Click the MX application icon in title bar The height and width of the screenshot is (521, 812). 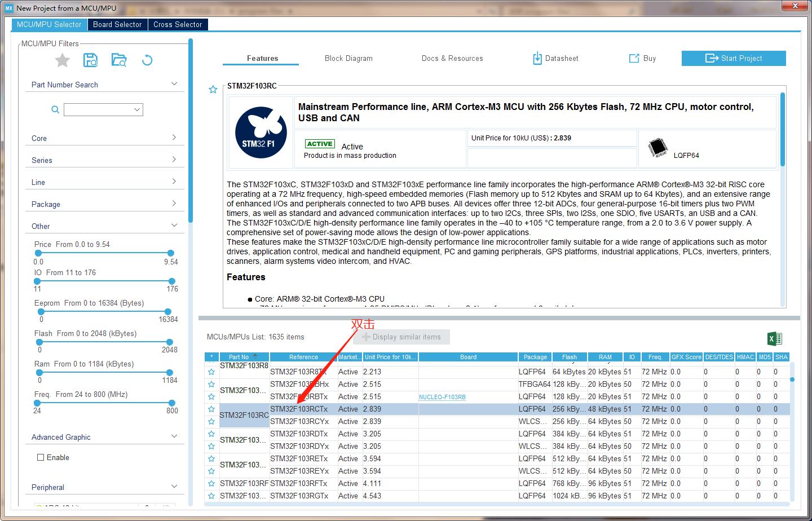coord(9,8)
